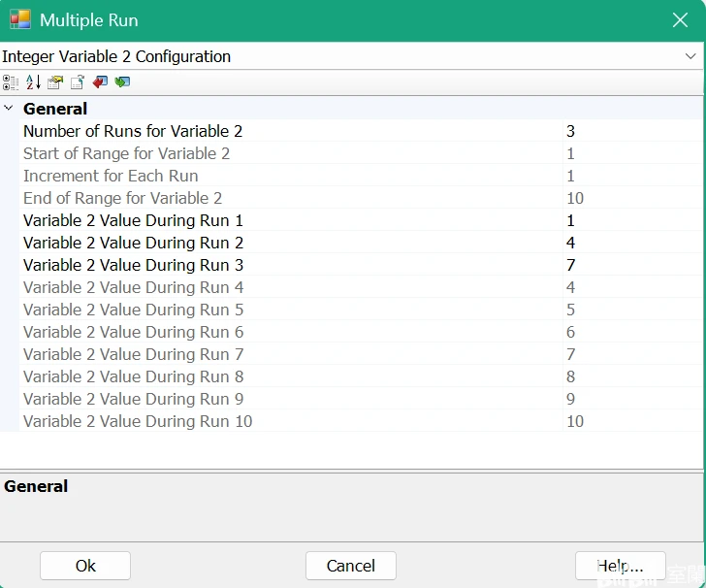
Task: Click the red arrow toolbar icon
Action: (100, 82)
